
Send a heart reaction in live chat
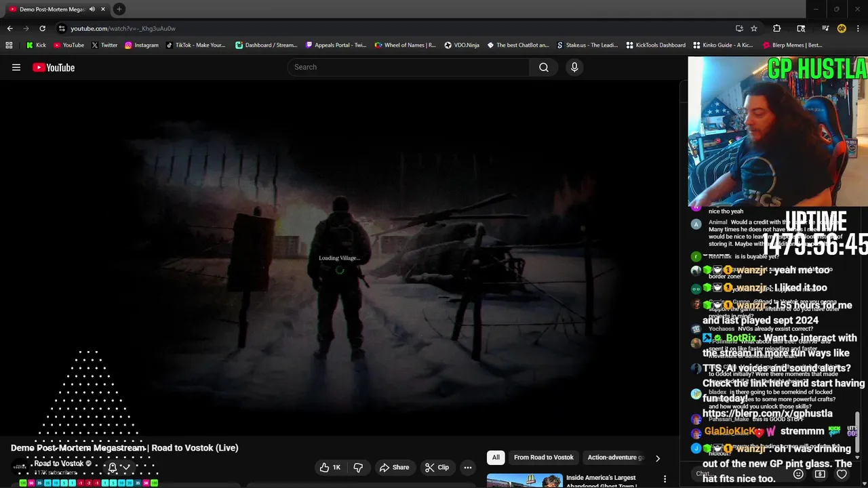842,474
